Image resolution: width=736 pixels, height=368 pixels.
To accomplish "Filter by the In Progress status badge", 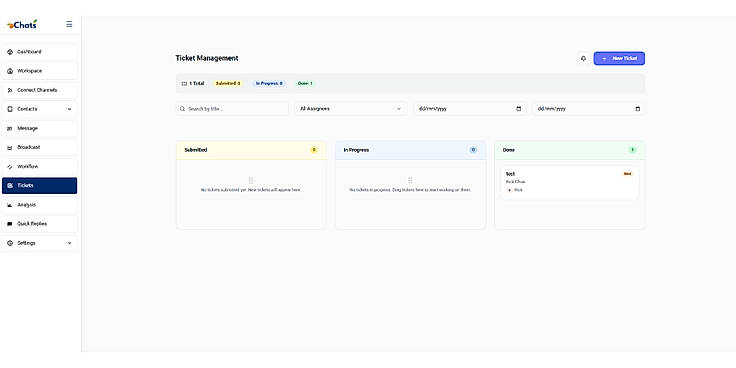I will point(269,83).
